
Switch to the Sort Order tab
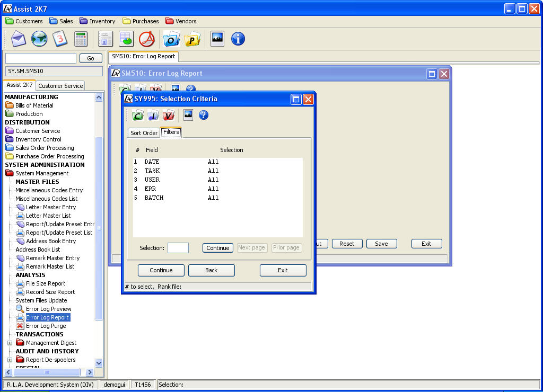[144, 133]
